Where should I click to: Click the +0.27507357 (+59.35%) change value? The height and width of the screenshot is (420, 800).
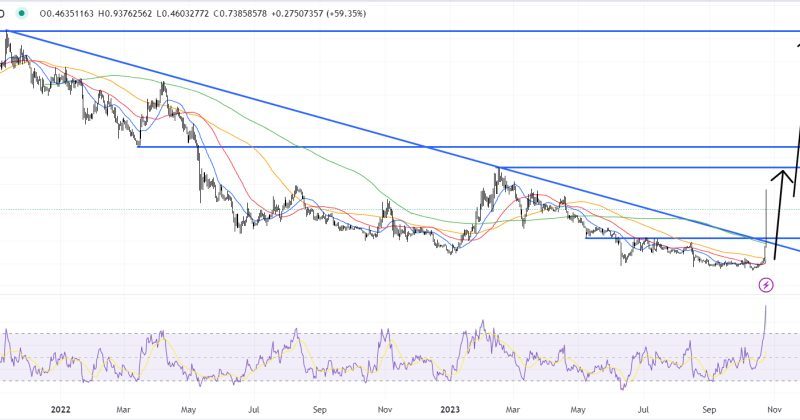[x=318, y=14]
